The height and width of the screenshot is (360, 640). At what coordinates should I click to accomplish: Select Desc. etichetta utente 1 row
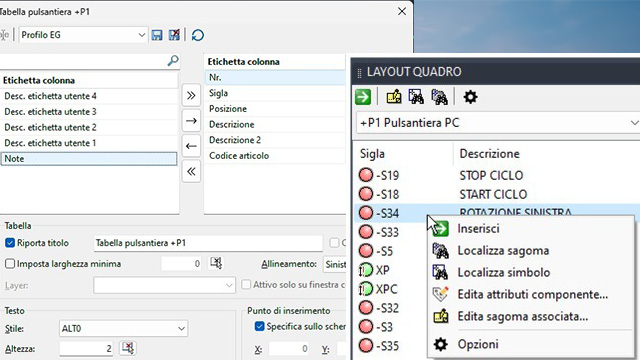pyautogui.click(x=89, y=143)
